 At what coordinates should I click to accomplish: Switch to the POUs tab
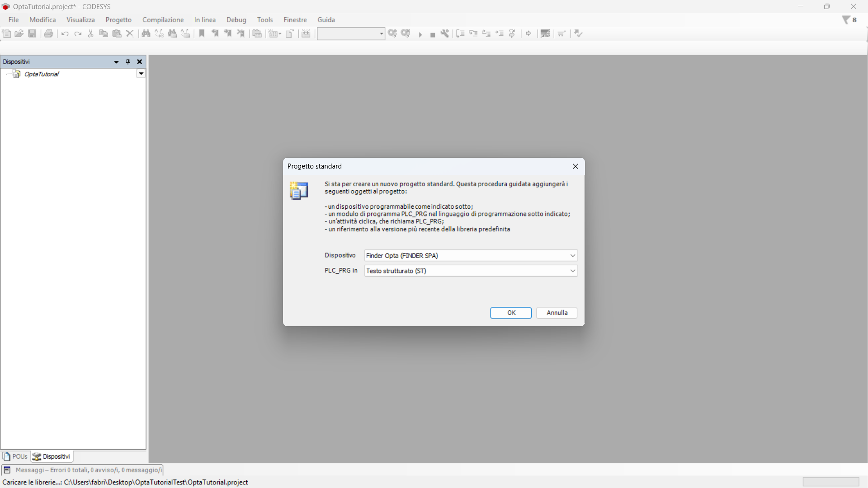[16, 456]
